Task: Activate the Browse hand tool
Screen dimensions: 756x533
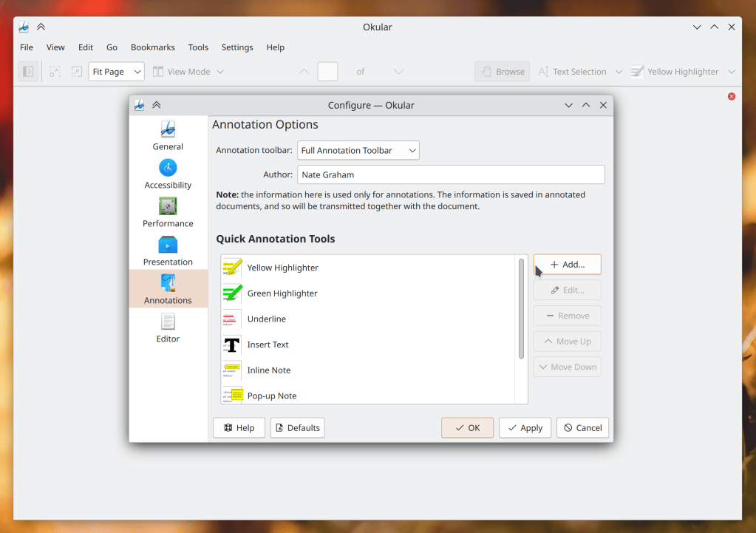Action: [x=503, y=72]
